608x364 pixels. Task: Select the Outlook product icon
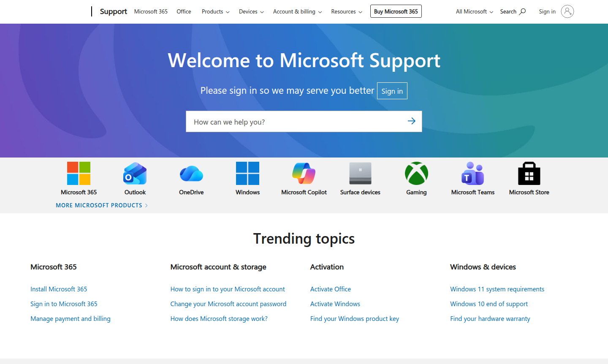pyautogui.click(x=135, y=174)
